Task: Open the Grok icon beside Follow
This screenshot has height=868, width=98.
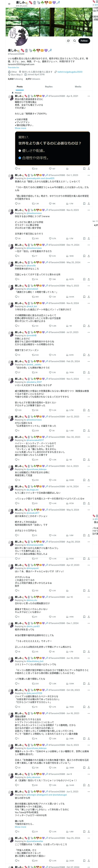Action: click(68, 41)
